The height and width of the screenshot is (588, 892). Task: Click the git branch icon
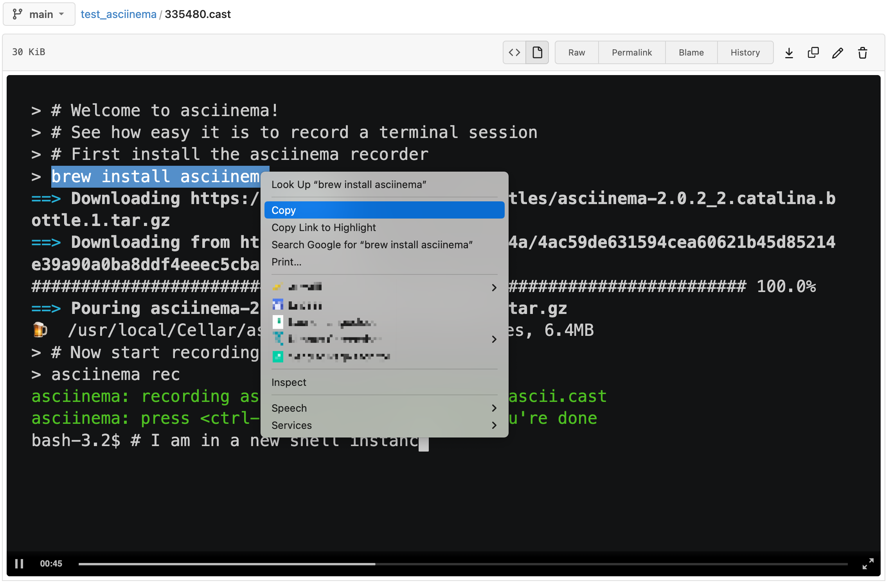[x=17, y=14]
